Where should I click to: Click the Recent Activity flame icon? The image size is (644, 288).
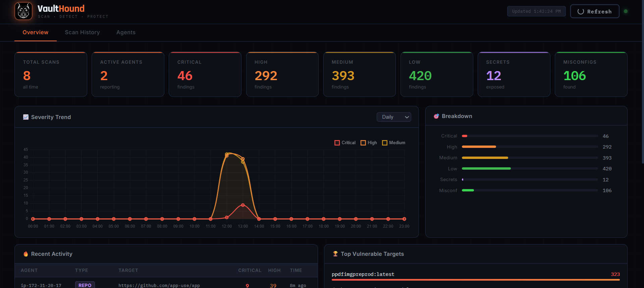(x=26, y=254)
